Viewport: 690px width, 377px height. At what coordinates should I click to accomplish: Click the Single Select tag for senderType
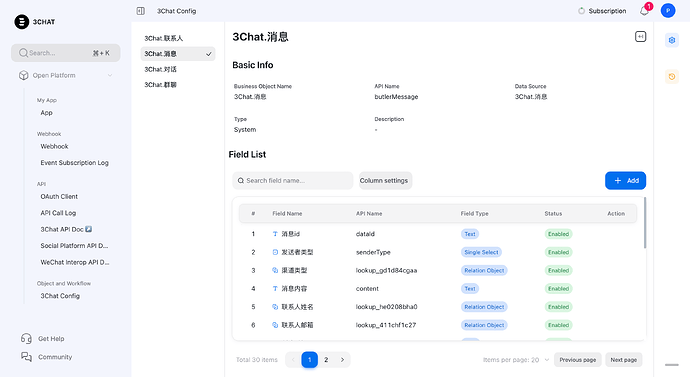[481, 252]
